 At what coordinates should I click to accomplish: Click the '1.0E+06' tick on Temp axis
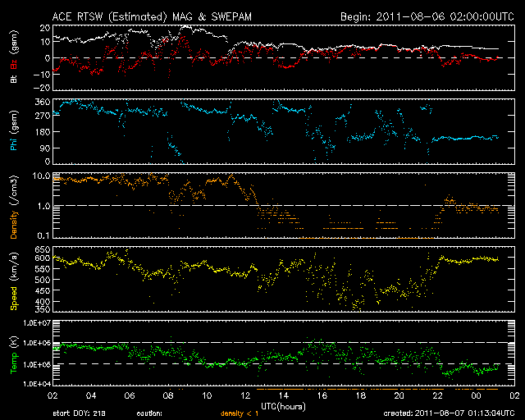pyautogui.click(x=37, y=344)
